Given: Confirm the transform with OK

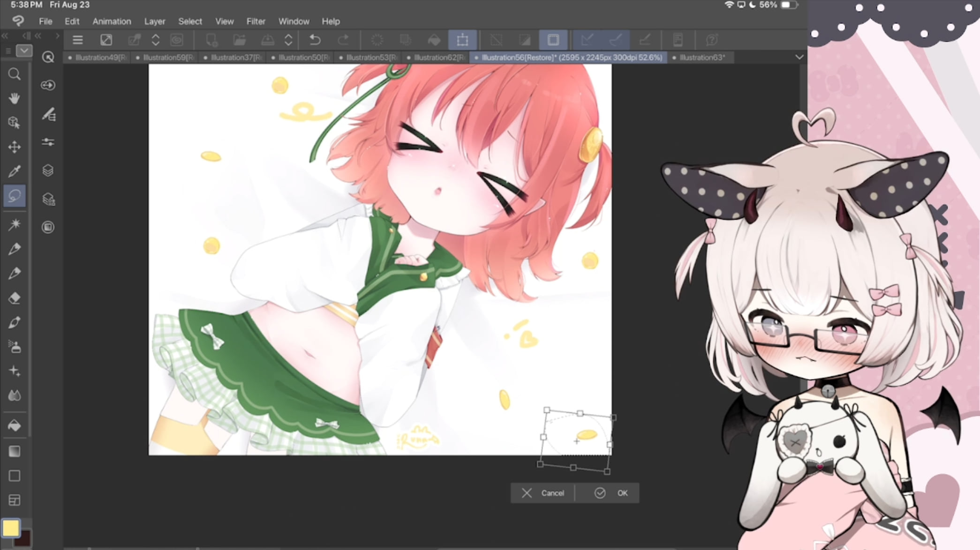Looking at the screenshot, I should (611, 493).
